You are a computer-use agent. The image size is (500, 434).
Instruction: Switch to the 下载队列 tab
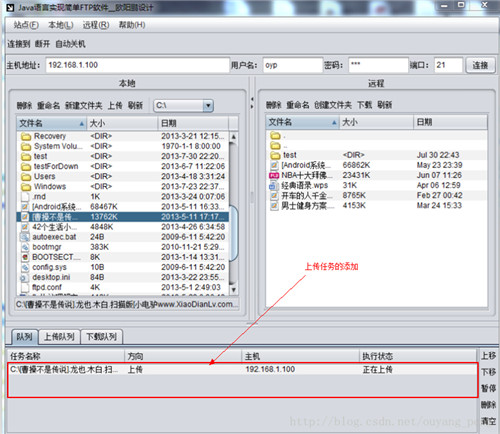[102, 337]
